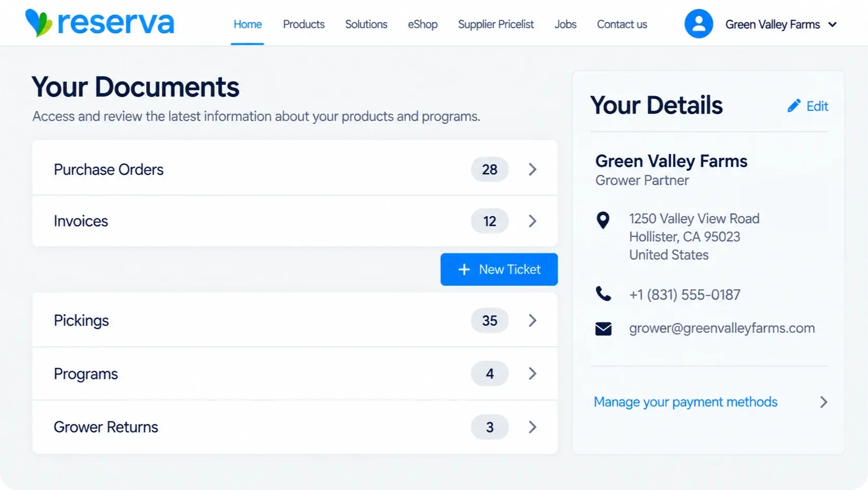
Task: Open Supplier Pricelist page
Action: click(x=496, y=24)
